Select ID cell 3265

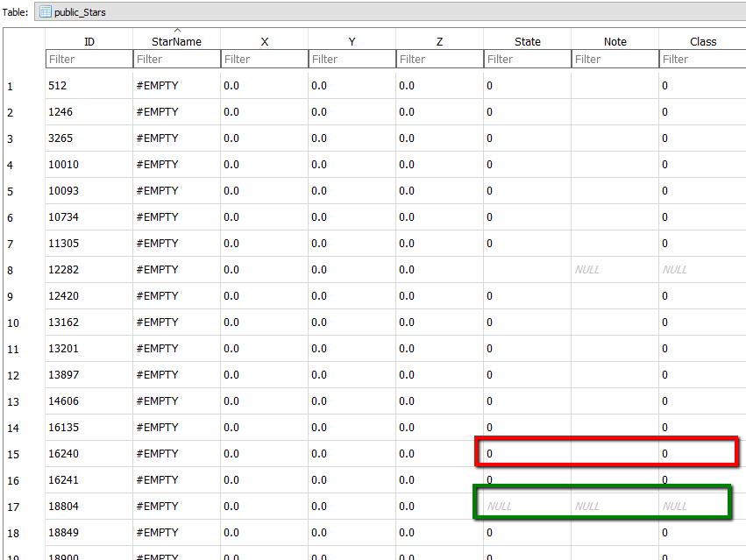click(89, 138)
